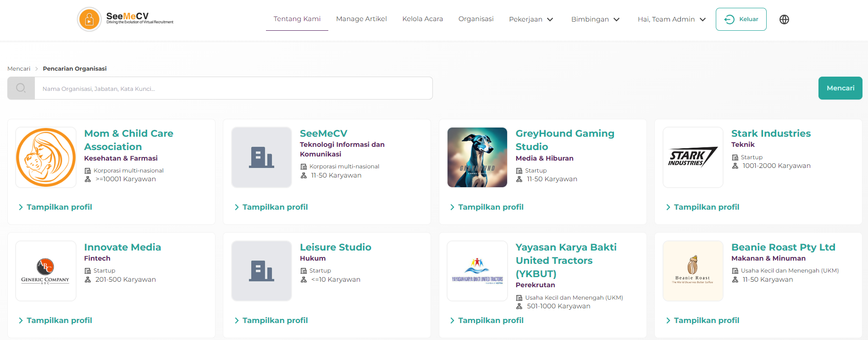Click chevron icon before Mom & Child Care's Tampilkan profil

(21, 207)
